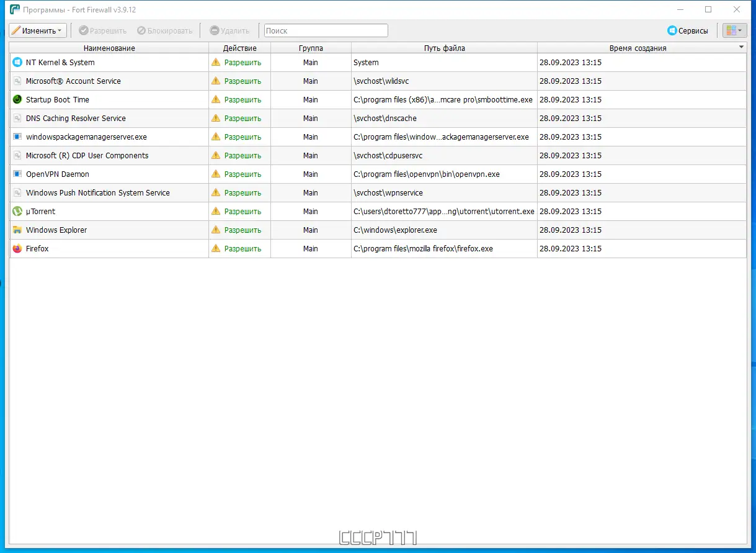The width and height of the screenshot is (756, 553).
Task: Select the OpenVPN Daemon entry
Action: click(x=58, y=174)
